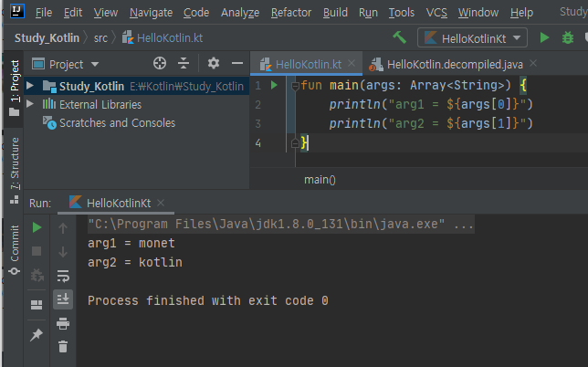Screen dimensions: 588x367
Task: Click the fold end marker on line 4
Action: [295, 143]
